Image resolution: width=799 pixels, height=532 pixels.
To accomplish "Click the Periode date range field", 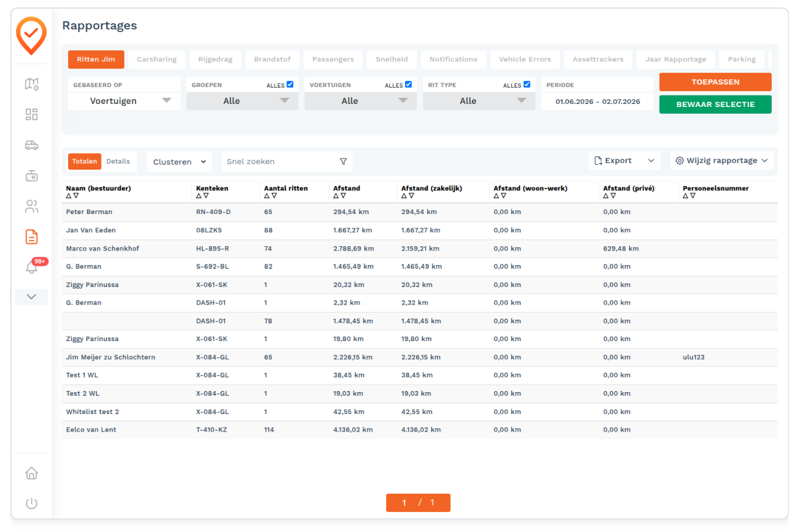I will coord(598,102).
